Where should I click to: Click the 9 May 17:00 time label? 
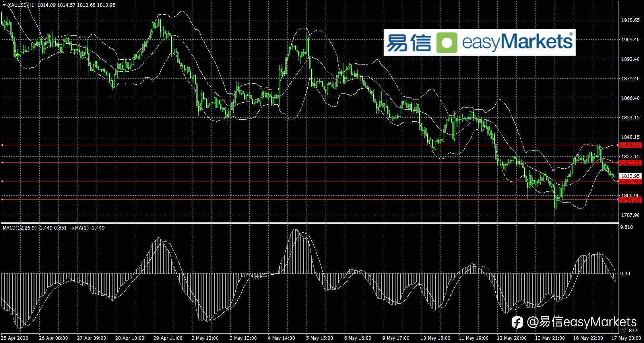point(396,338)
